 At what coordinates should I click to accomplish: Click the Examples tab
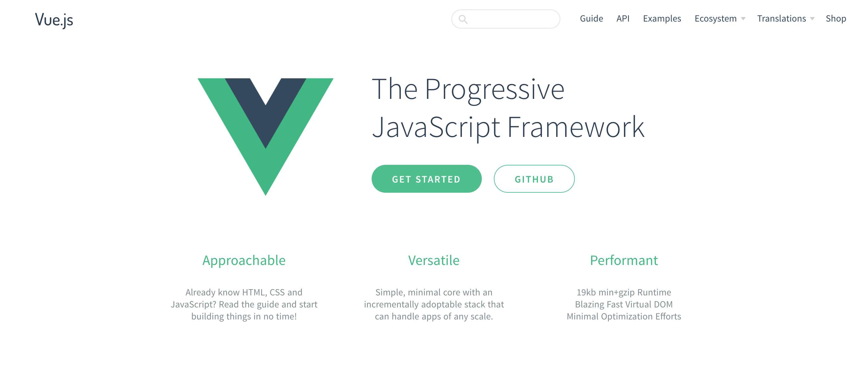[662, 18]
